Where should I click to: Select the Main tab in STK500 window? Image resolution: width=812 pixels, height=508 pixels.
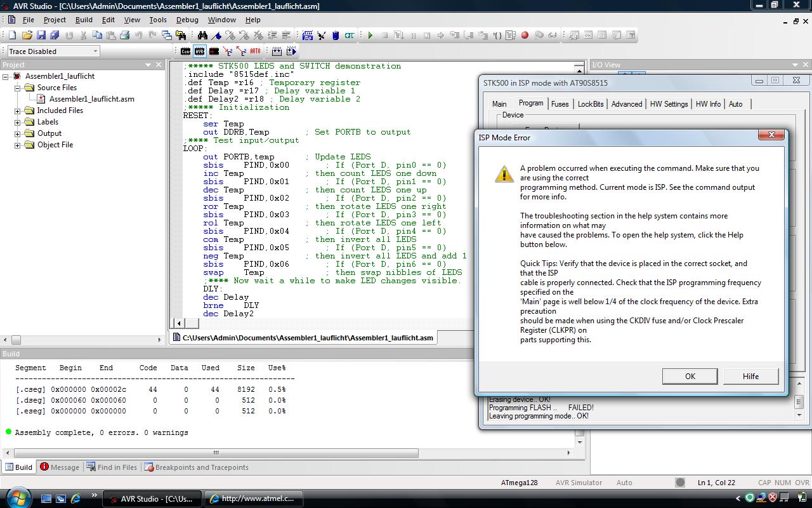[x=499, y=104]
